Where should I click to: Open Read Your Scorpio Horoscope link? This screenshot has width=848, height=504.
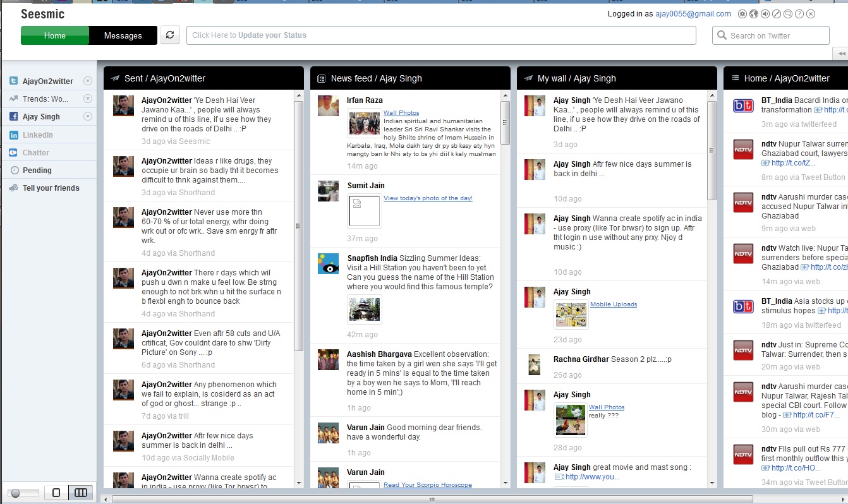click(x=428, y=484)
